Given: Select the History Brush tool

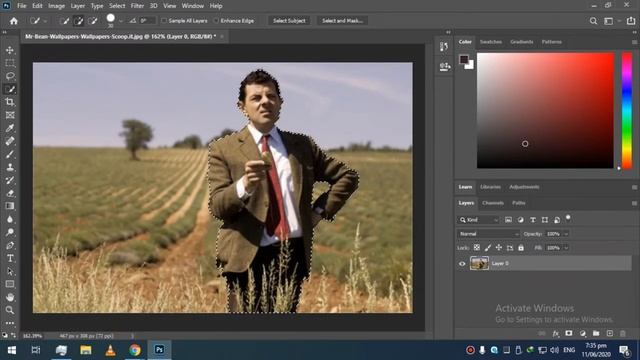Looking at the screenshot, I should tap(10, 180).
